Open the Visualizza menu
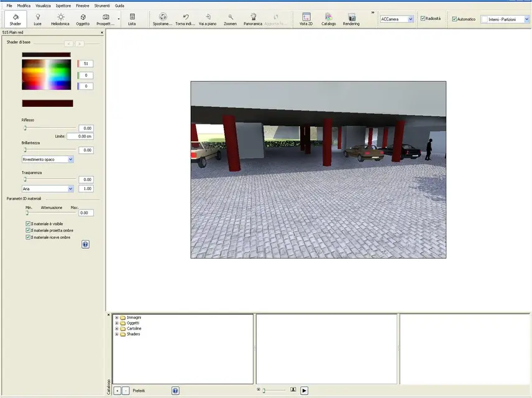This screenshot has height=398, width=532. 43,6
